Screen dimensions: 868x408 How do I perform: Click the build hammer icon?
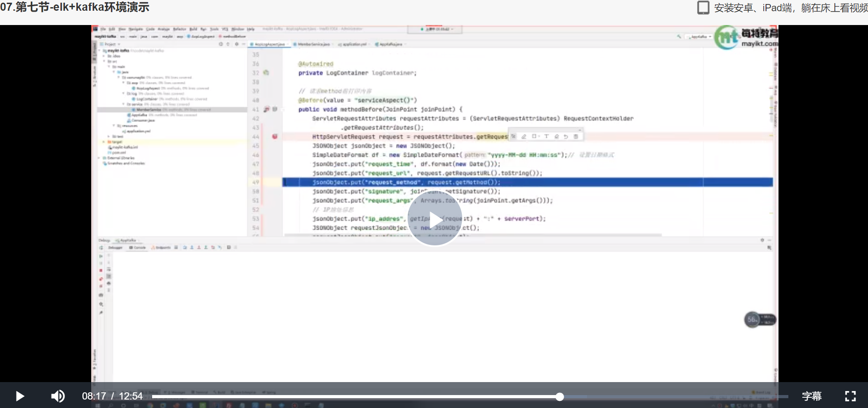680,37
